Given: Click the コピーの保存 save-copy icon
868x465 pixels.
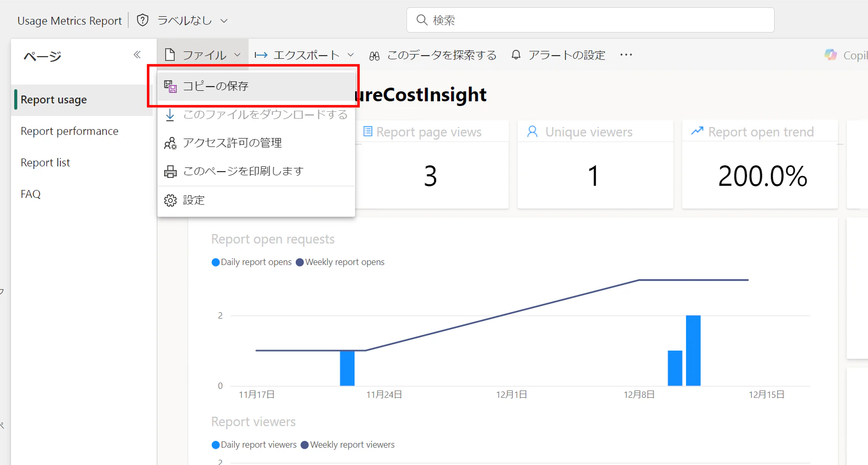Looking at the screenshot, I should (170, 86).
